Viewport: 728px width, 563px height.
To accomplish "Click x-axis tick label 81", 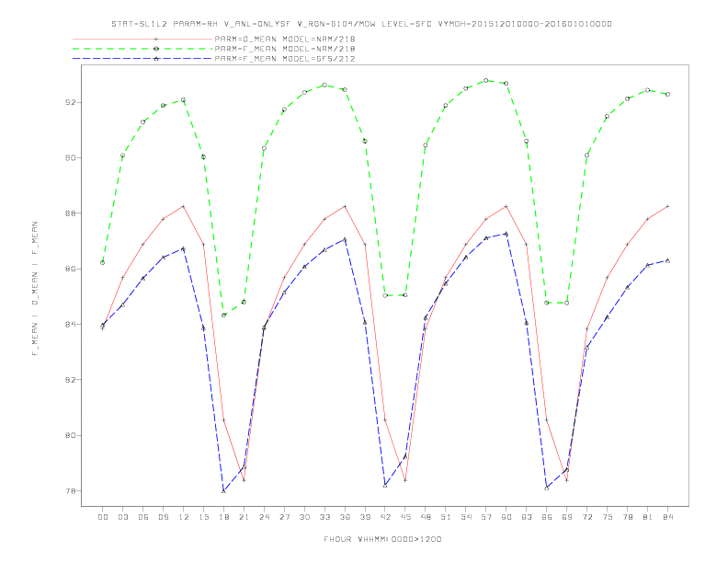I will (x=648, y=517).
